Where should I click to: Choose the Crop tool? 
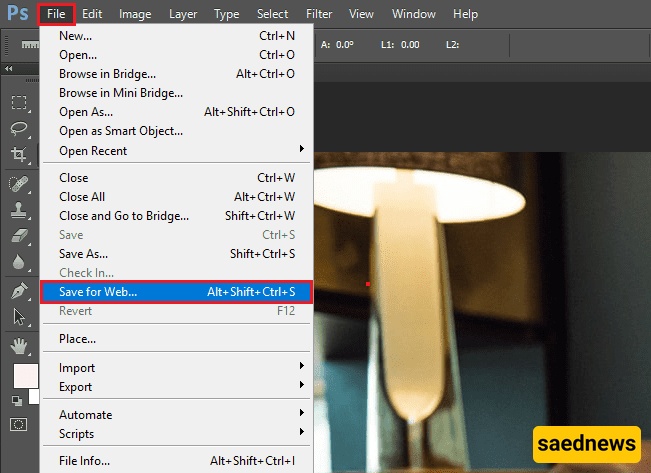tap(19, 155)
